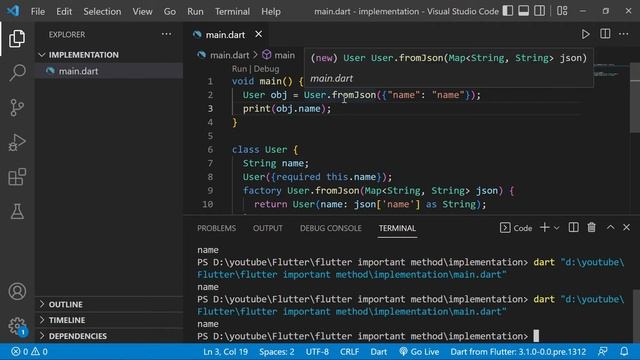Split the terminal panel
Screen dimensions: 640x360
(x=573, y=227)
